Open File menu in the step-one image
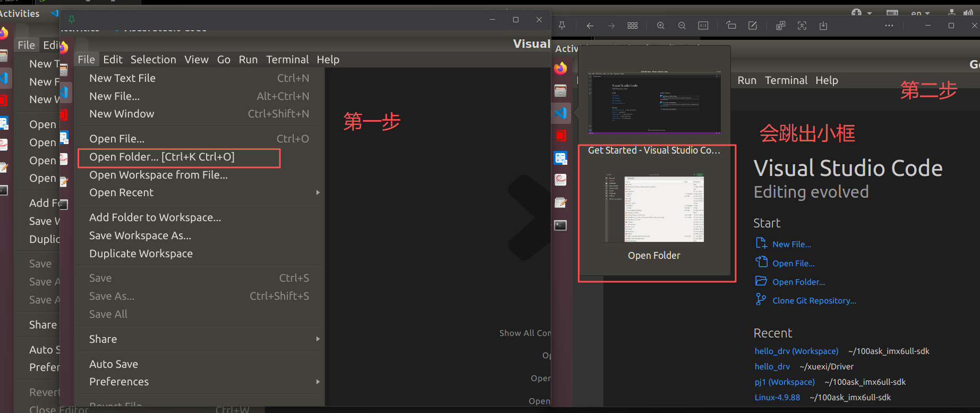Viewport: 980px width, 413px height. pos(86,60)
